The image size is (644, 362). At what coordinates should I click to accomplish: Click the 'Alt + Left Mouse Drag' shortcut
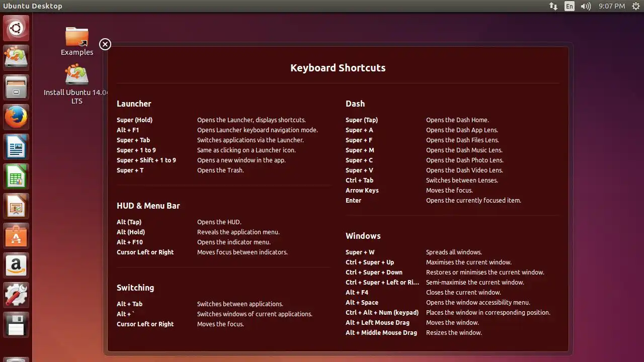point(377,323)
